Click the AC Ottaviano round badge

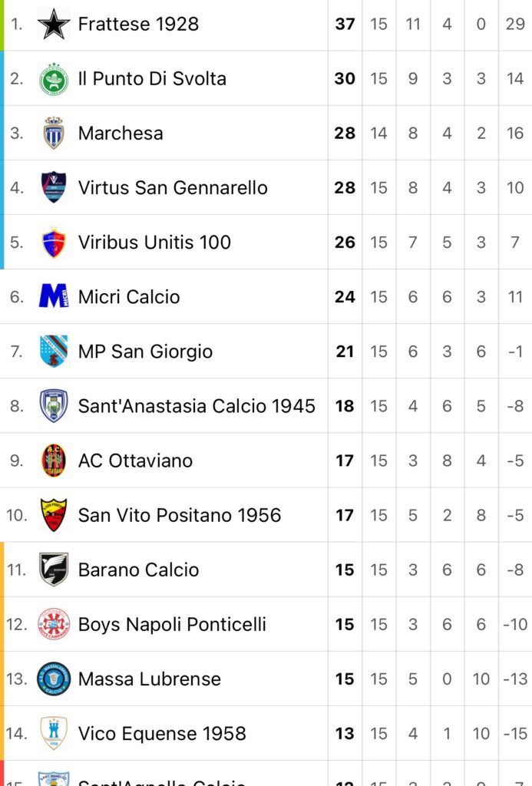coord(54,461)
